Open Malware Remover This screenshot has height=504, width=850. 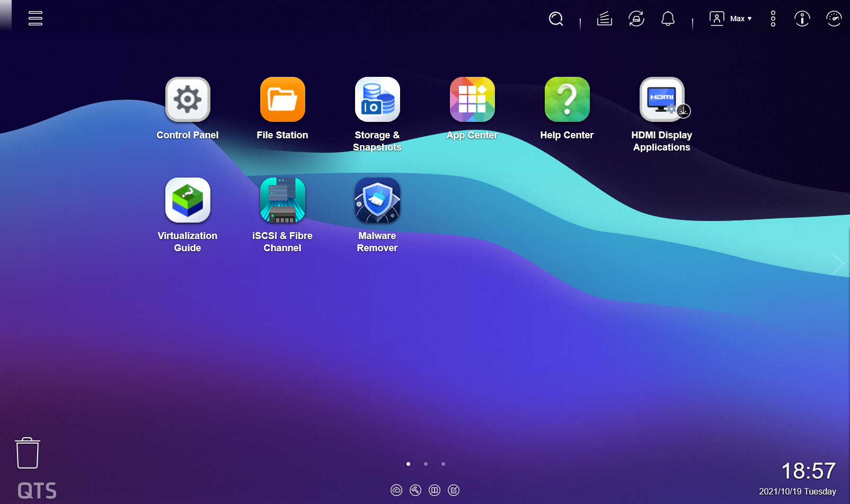(377, 200)
